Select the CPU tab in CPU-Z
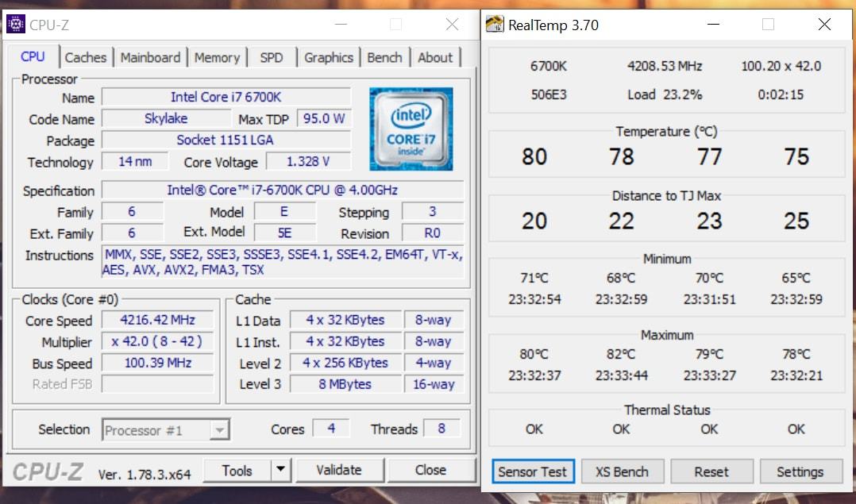 [x=33, y=56]
